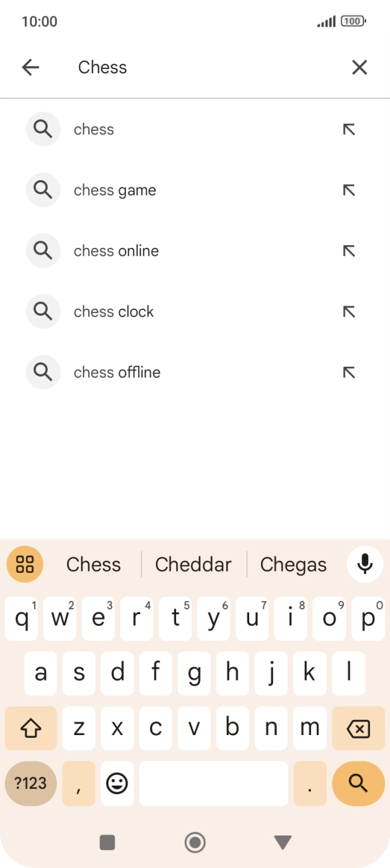Viewport: 390px width, 868px height.
Task: Choose 'Cheddar' from keyboard suggestions
Action: pyautogui.click(x=193, y=564)
